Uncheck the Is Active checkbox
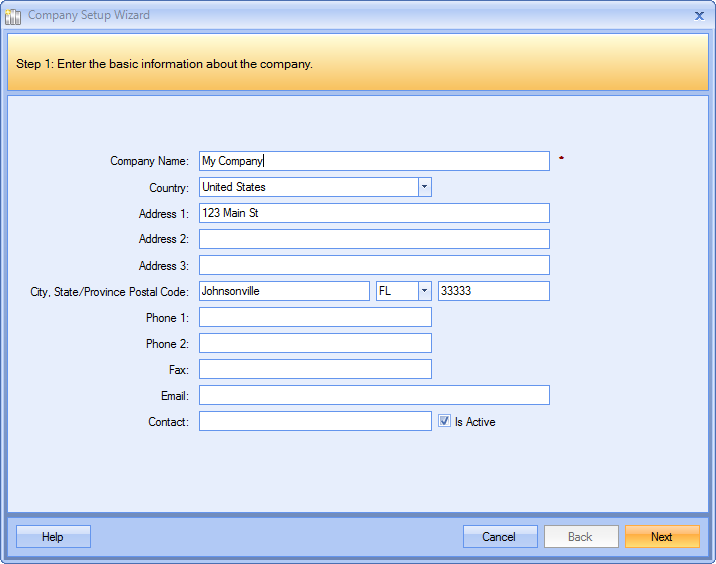Screen dimensions: 716x564 point(445,422)
